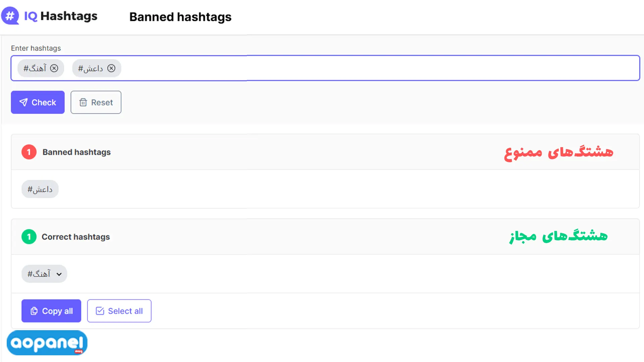Click the Reset button label
This screenshot has height=362, width=644.
pyautogui.click(x=102, y=103)
